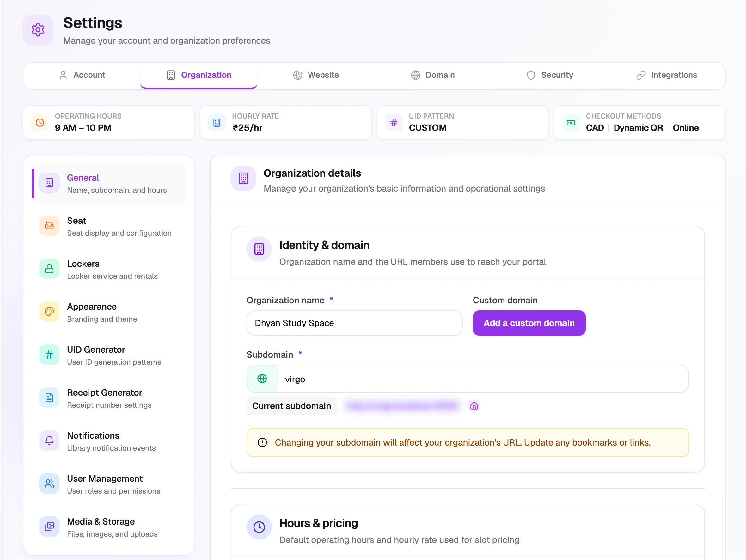Go to the Domain tab
The height and width of the screenshot is (560, 746).
433,75
